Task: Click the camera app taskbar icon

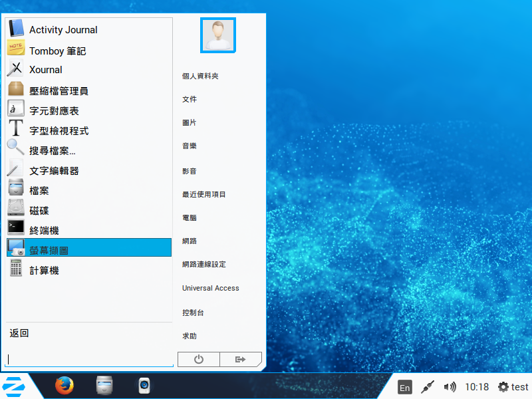Action: pyautogui.click(x=144, y=386)
